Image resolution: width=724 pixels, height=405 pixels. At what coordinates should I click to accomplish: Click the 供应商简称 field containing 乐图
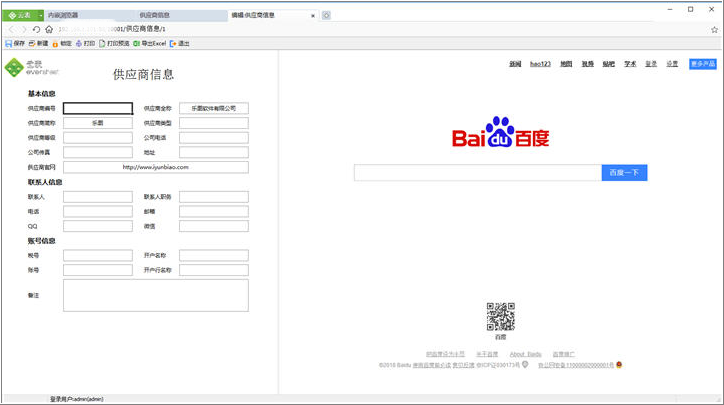tap(98, 123)
